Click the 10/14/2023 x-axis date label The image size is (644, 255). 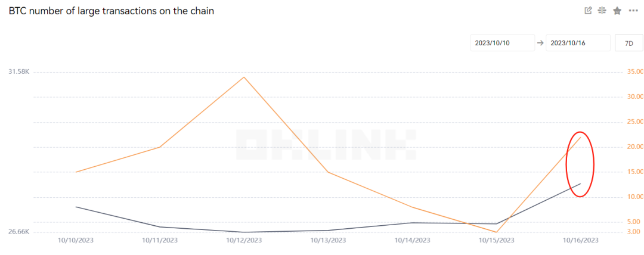tap(412, 241)
